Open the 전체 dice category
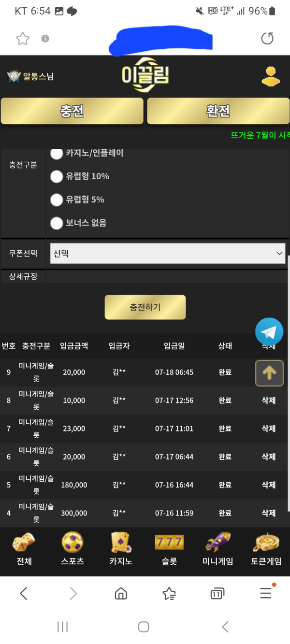The height and width of the screenshot is (644, 290). [x=24, y=549]
